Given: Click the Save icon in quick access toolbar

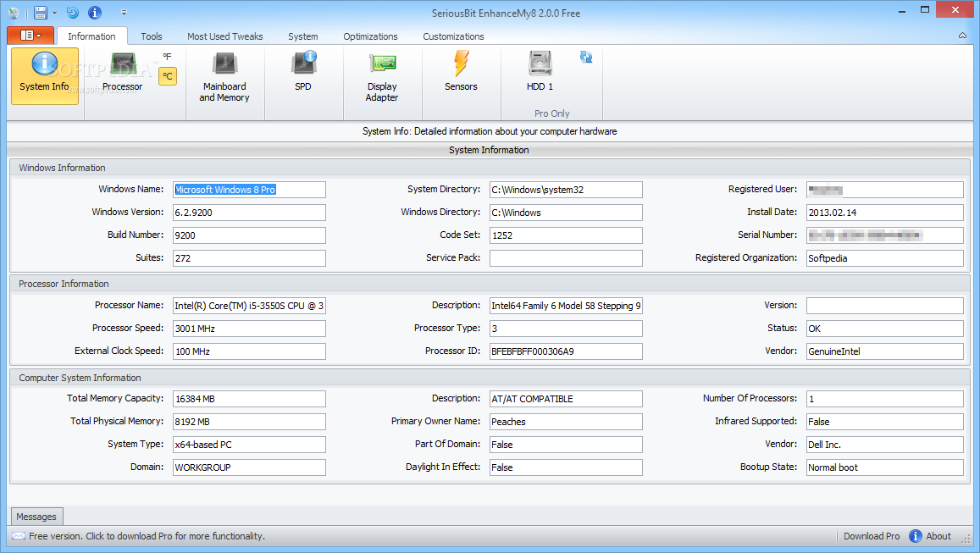Looking at the screenshot, I should pos(41,13).
